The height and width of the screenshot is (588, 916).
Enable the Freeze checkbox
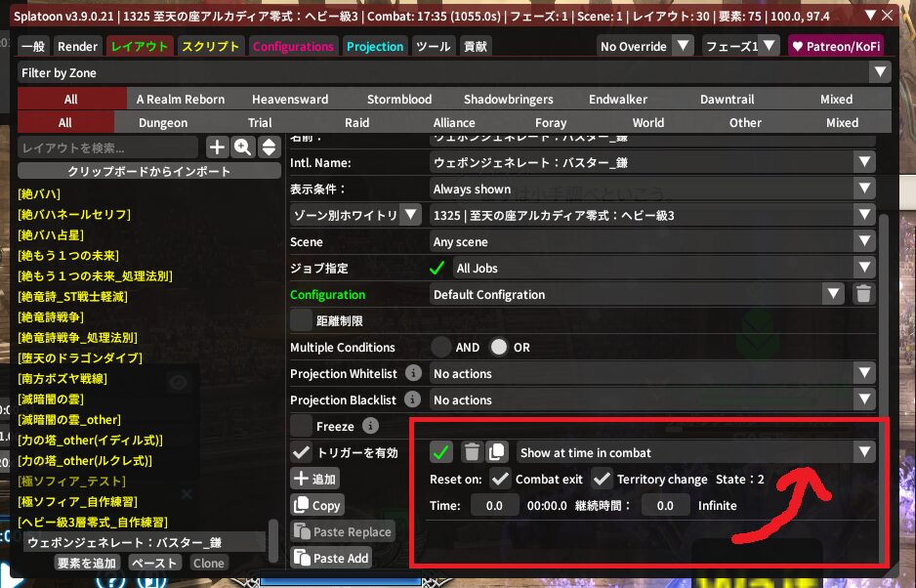click(x=301, y=426)
